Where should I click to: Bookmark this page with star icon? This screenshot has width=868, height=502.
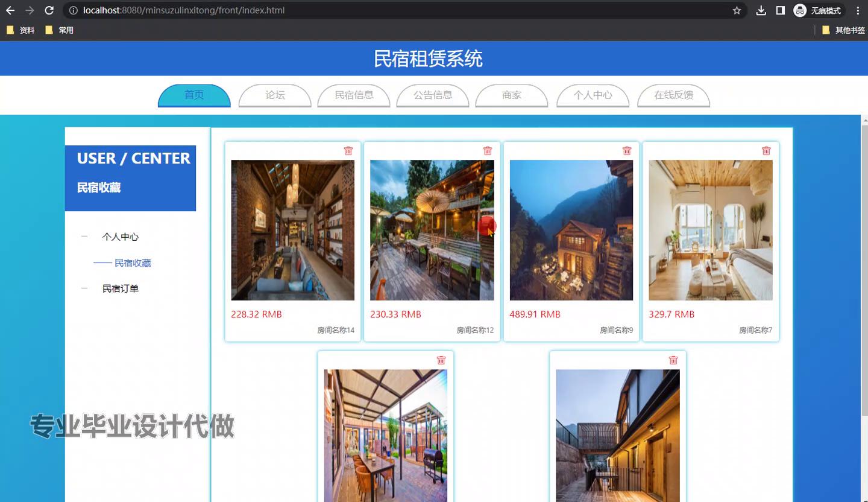737,10
